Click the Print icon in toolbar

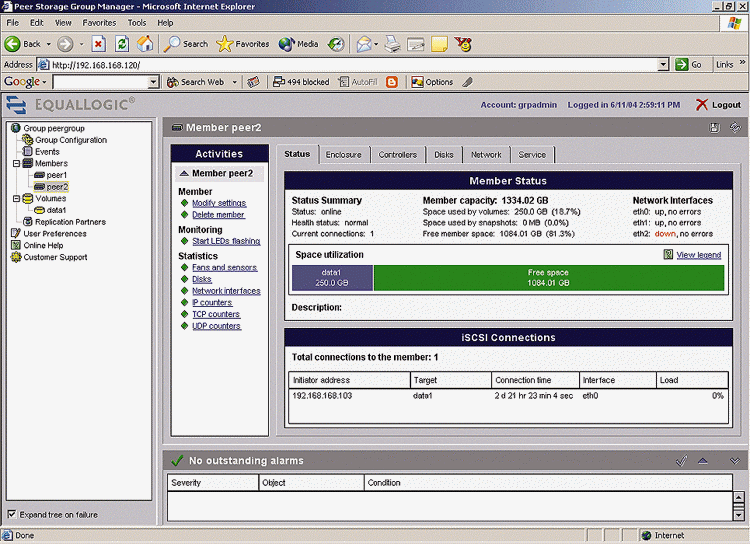coord(393,44)
